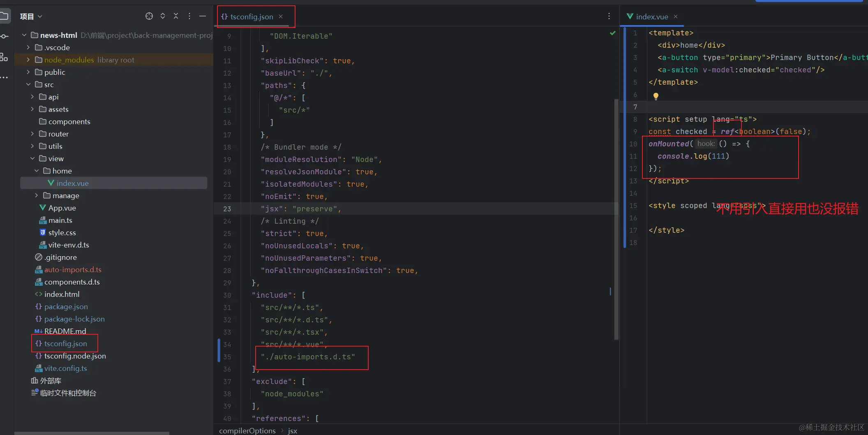Image resolution: width=868 pixels, height=435 pixels.
Task: Click the project panel horizontal scrollbar
Action: pyautogui.click(x=92, y=433)
